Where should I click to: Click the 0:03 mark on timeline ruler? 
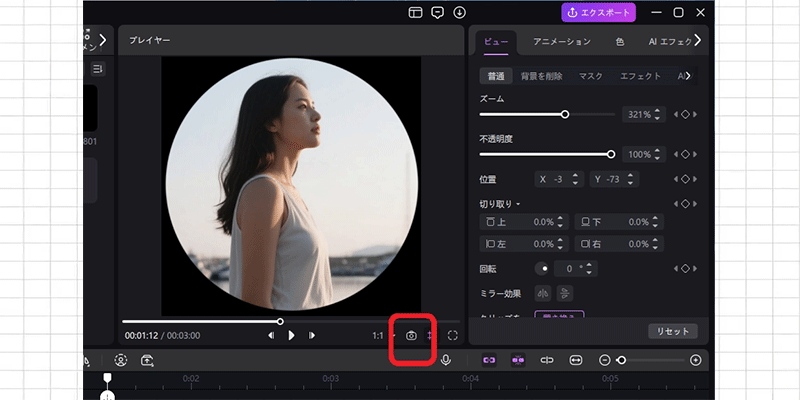click(x=331, y=379)
